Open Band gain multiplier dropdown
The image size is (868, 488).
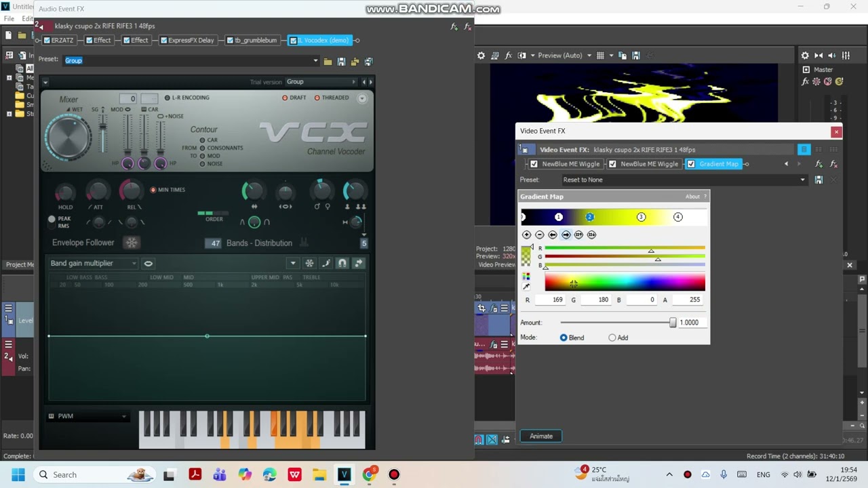coord(93,263)
